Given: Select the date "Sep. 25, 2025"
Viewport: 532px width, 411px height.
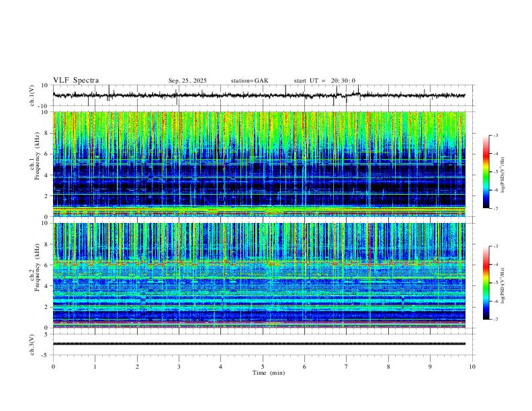Looking at the screenshot, I should [187, 81].
